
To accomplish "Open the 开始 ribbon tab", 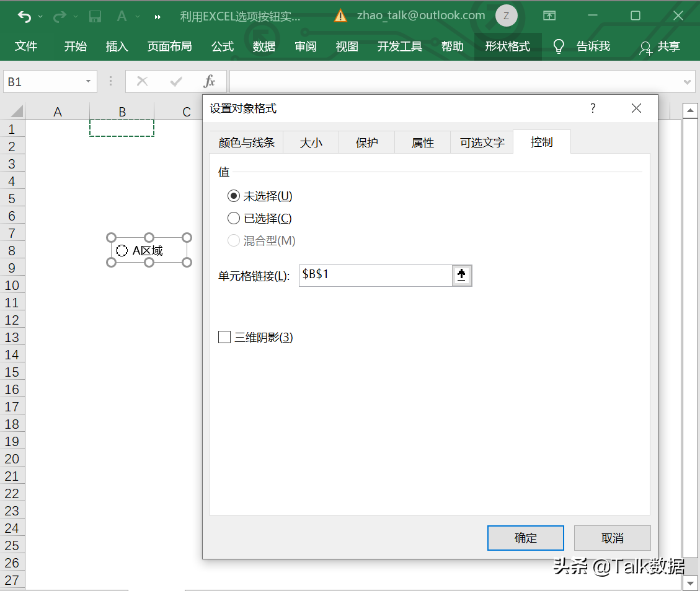I will [x=75, y=46].
